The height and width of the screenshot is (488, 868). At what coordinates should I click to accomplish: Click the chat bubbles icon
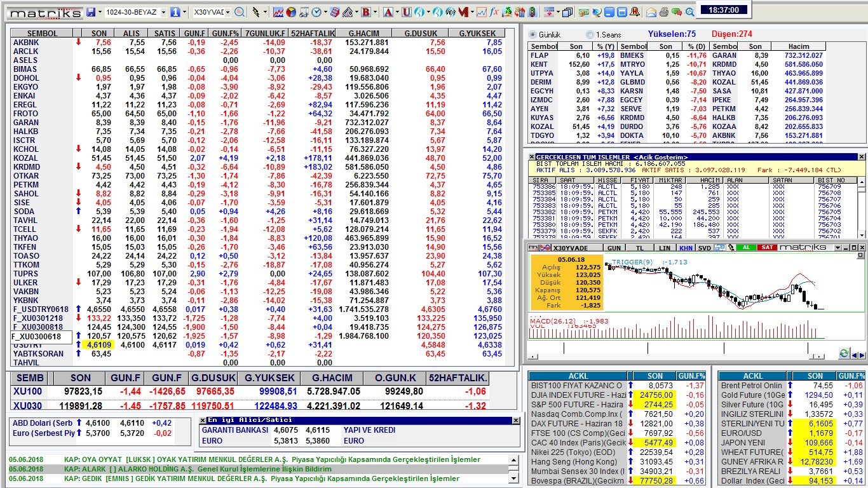click(x=677, y=12)
